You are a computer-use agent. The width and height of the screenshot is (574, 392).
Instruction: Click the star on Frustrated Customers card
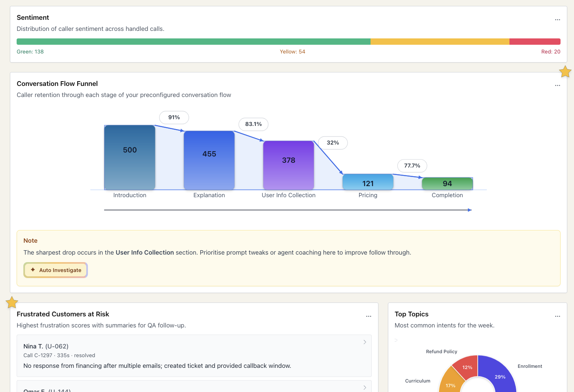pyautogui.click(x=12, y=303)
